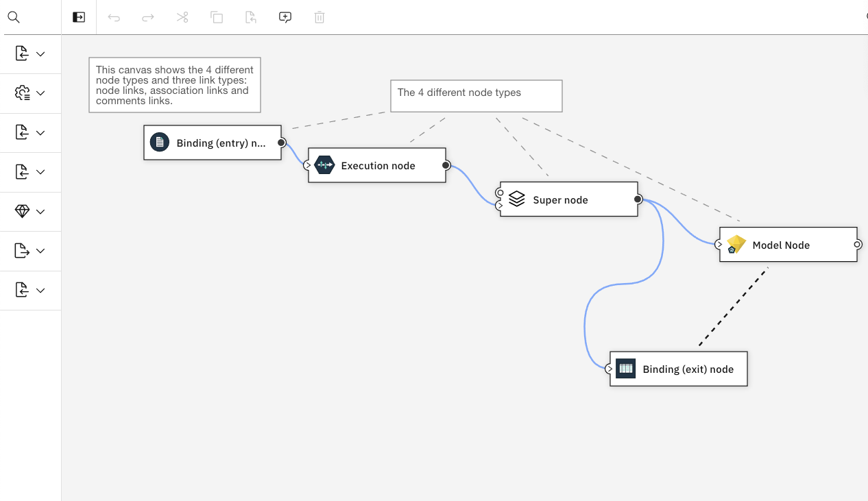Click the Cut (scissors) toolbar icon
The width and height of the screenshot is (868, 501).
pyautogui.click(x=182, y=17)
